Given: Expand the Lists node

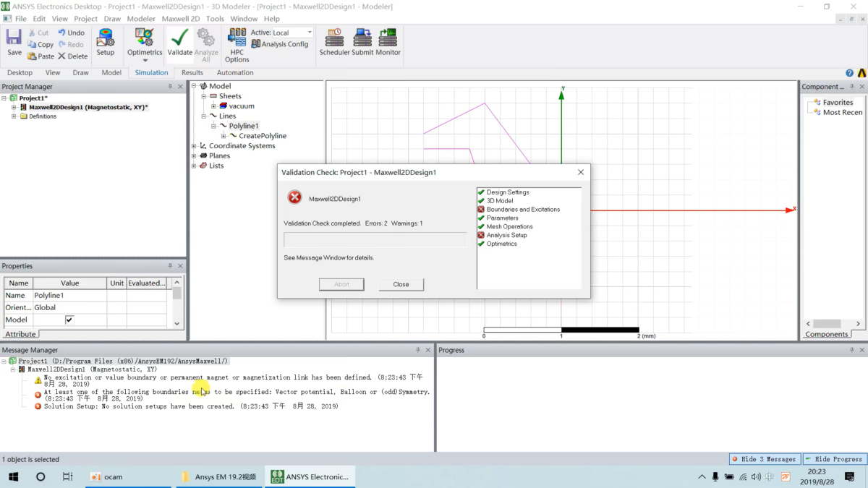Looking at the screenshot, I should click(194, 166).
